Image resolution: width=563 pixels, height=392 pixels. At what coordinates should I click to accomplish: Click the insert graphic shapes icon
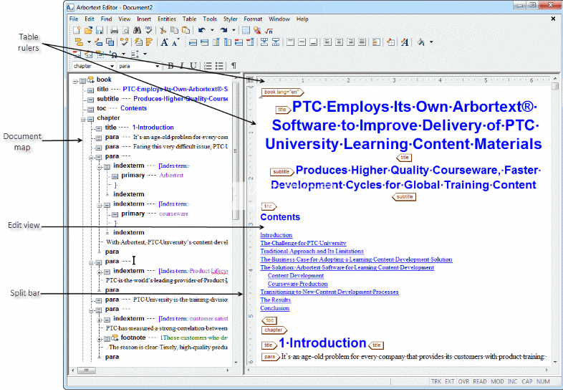pos(257,30)
